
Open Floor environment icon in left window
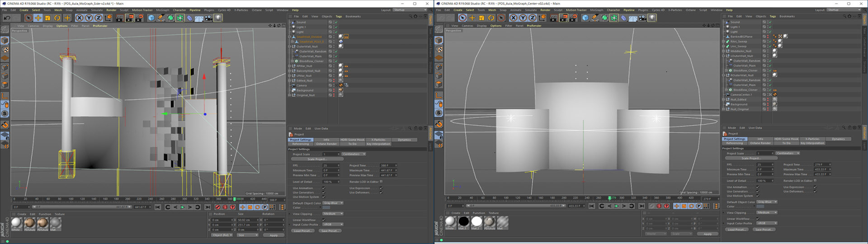(x=199, y=18)
